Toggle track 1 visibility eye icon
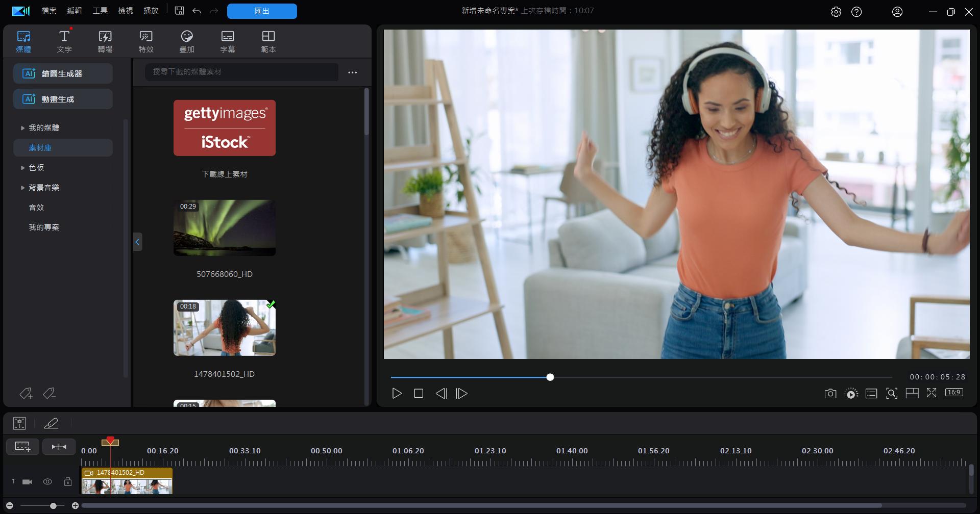The width and height of the screenshot is (980, 514). [47, 482]
